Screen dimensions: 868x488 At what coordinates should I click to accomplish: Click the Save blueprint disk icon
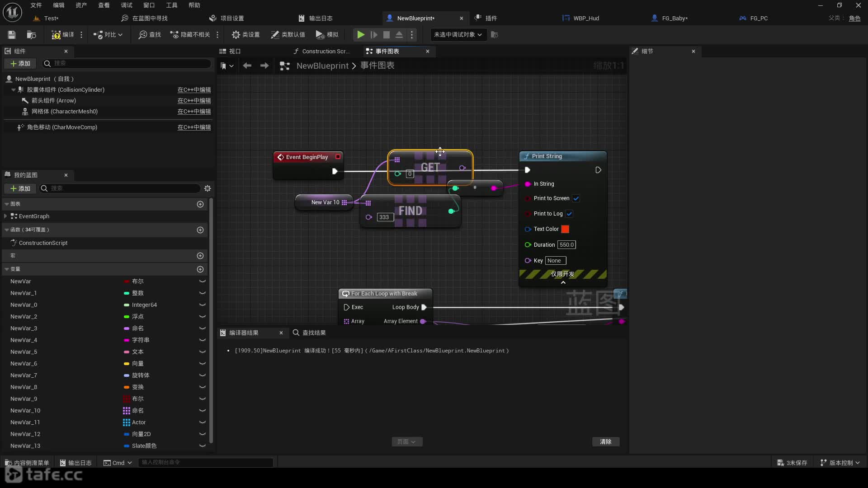click(12, 35)
